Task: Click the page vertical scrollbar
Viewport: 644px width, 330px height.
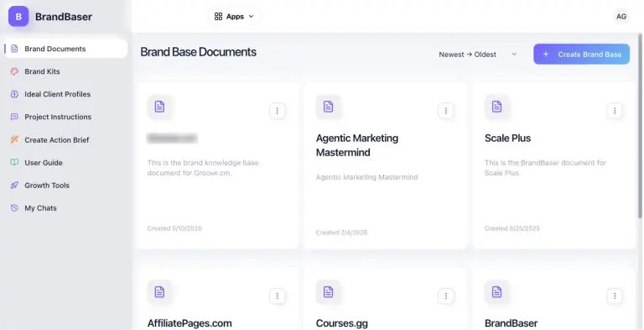Action: (x=641, y=125)
